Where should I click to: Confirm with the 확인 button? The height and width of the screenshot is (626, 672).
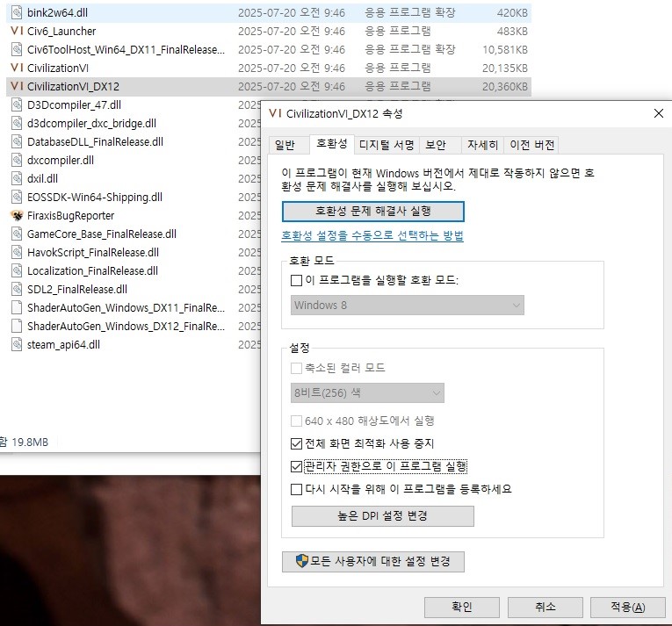point(461,608)
